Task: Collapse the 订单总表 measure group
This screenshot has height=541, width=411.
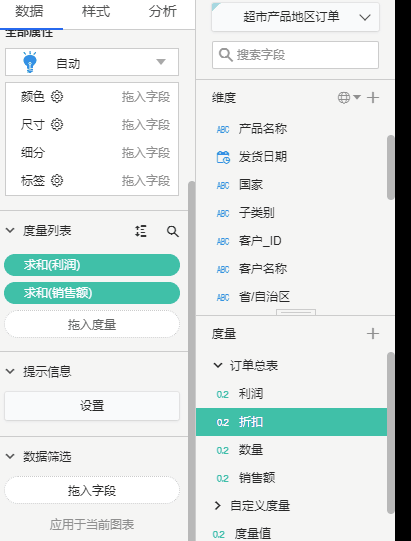Action: pyautogui.click(x=218, y=365)
